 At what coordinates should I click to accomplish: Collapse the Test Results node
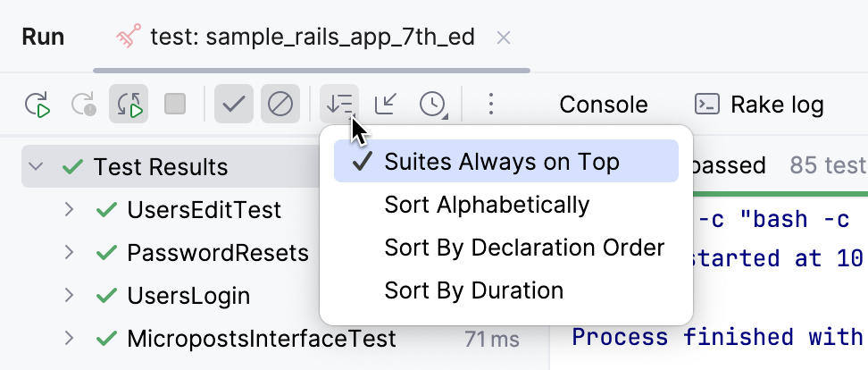tap(36, 167)
